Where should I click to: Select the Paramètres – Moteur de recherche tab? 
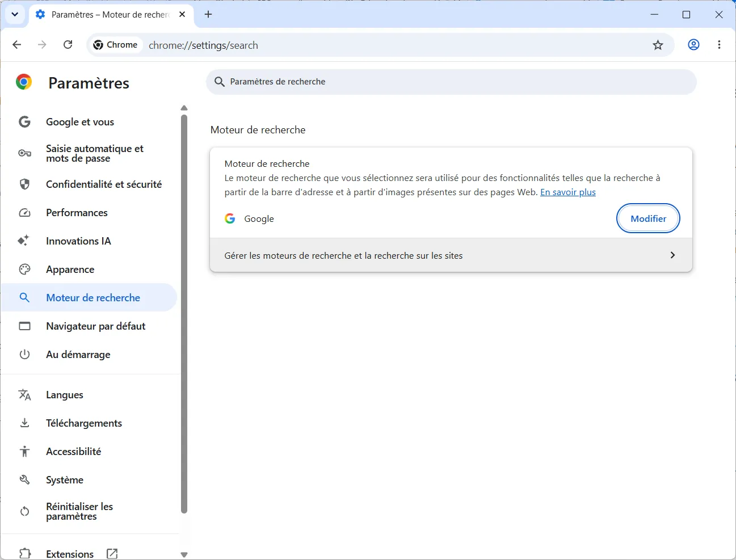[111, 15]
